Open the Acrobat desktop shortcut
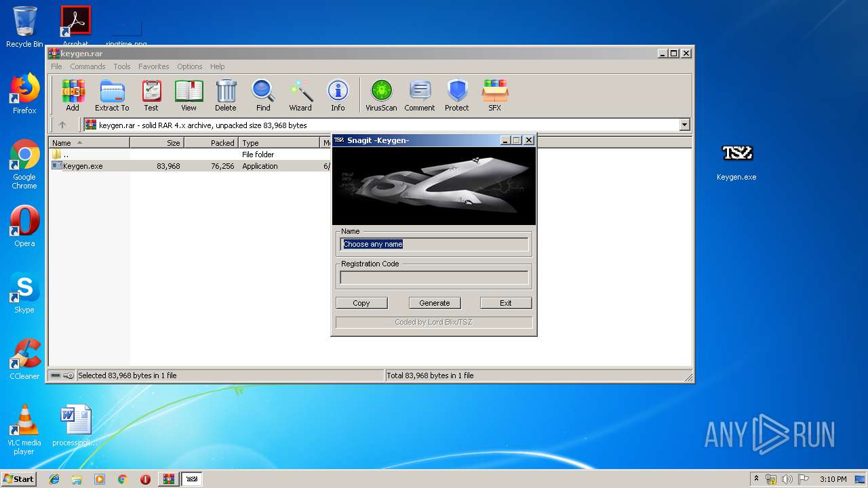868x488 pixels. (75, 26)
